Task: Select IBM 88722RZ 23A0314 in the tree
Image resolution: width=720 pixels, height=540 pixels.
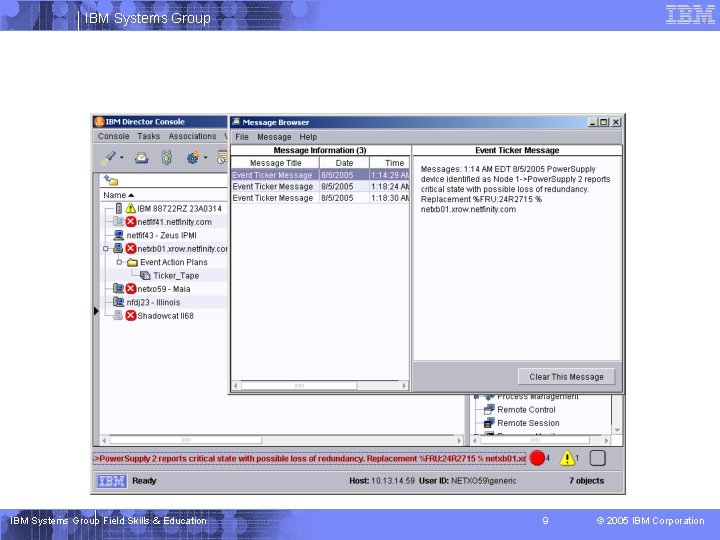Action: click(x=179, y=208)
